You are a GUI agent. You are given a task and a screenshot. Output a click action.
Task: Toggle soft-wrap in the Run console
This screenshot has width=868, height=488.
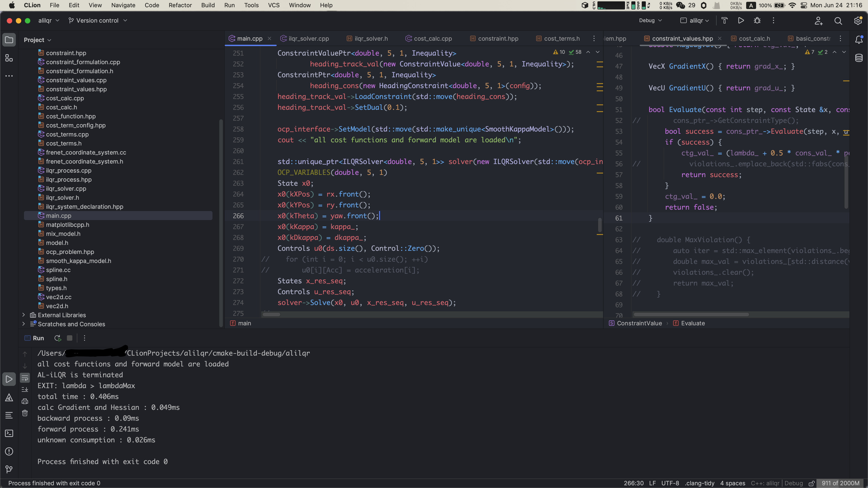[x=25, y=378]
